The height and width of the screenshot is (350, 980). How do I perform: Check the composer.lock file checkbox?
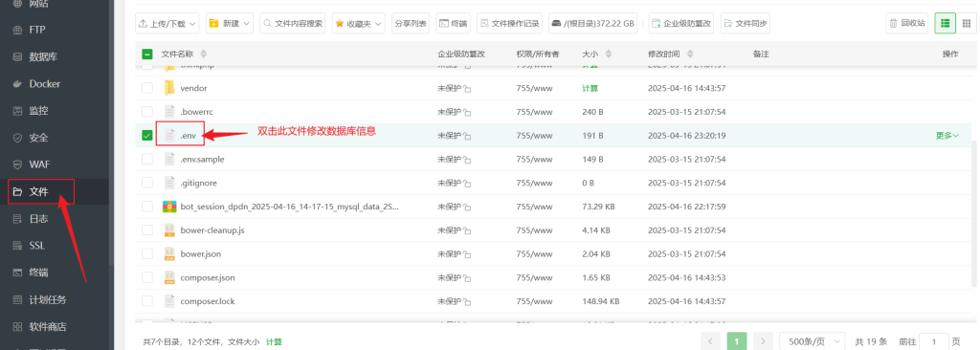point(147,301)
